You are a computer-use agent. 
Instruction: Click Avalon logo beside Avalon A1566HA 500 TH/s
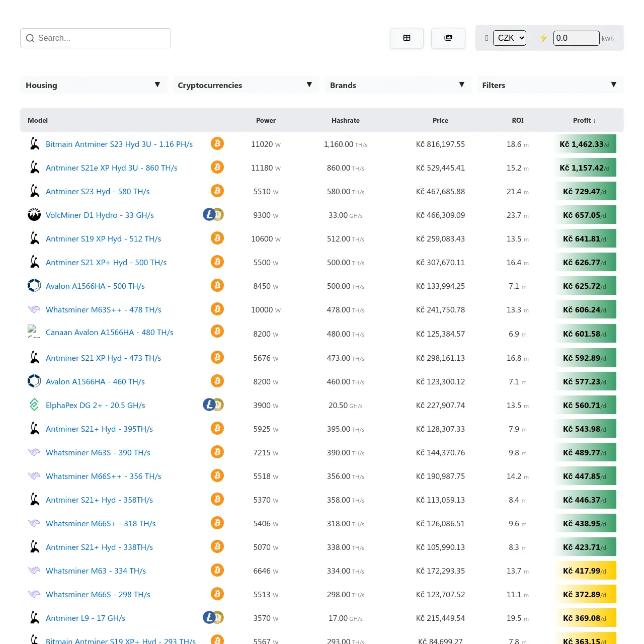click(34, 286)
